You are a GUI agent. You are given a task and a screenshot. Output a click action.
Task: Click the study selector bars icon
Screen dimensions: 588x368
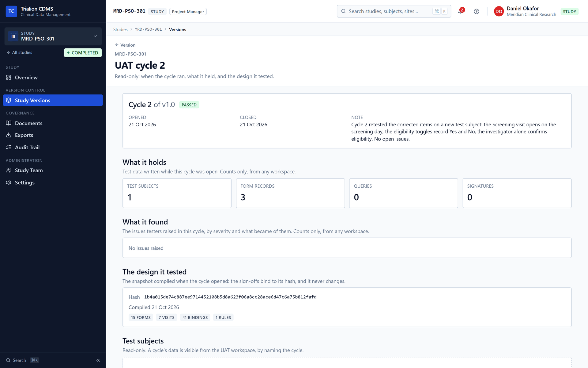[13, 36]
